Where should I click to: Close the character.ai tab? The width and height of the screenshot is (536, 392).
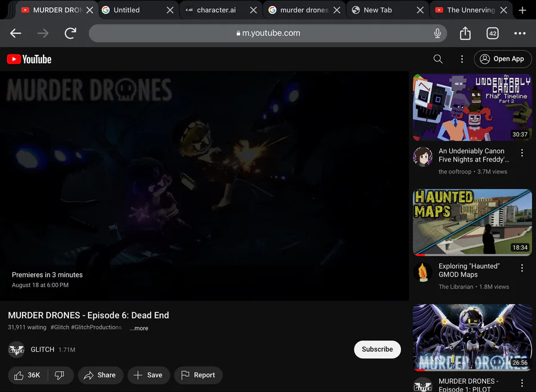click(253, 10)
